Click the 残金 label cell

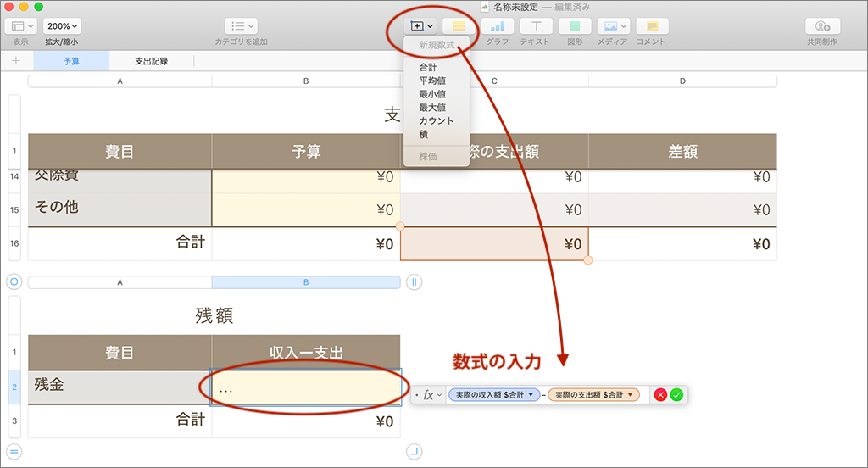pyautogui.click(x=120, y=387)
